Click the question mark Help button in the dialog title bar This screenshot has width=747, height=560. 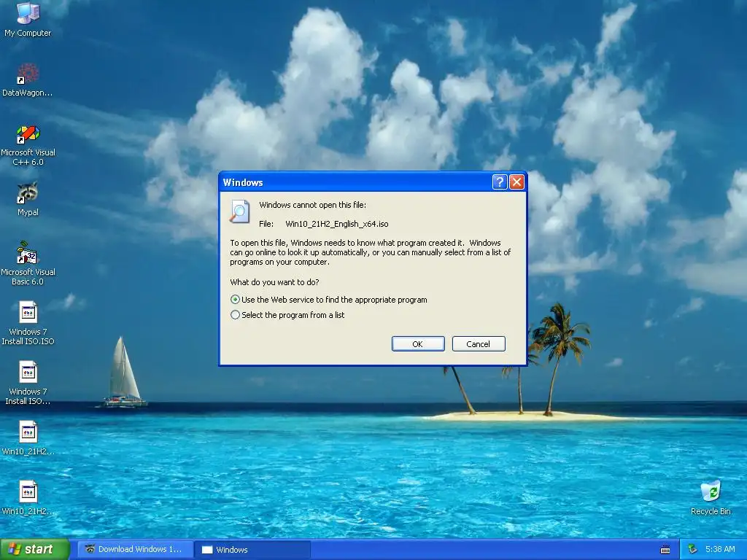coord(499,182)
